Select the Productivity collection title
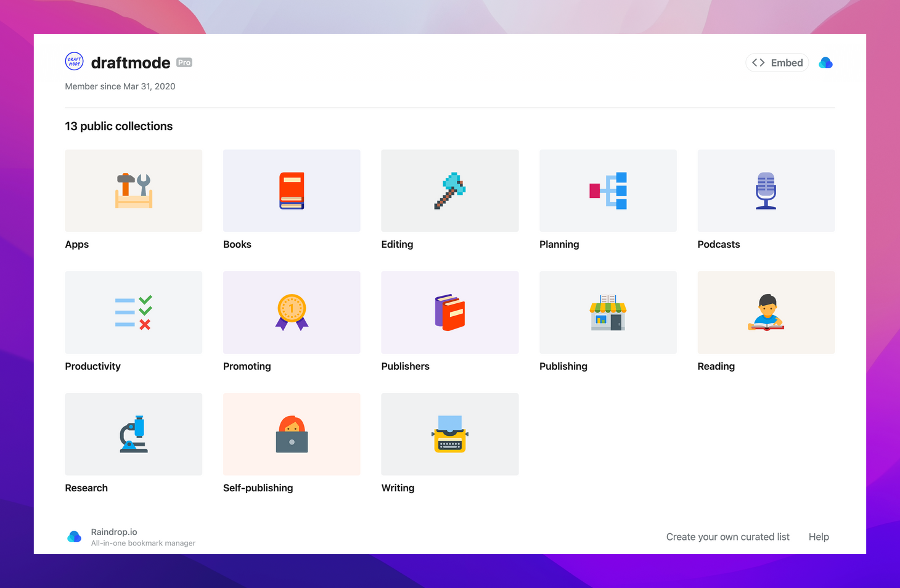 tap(93, 366)
